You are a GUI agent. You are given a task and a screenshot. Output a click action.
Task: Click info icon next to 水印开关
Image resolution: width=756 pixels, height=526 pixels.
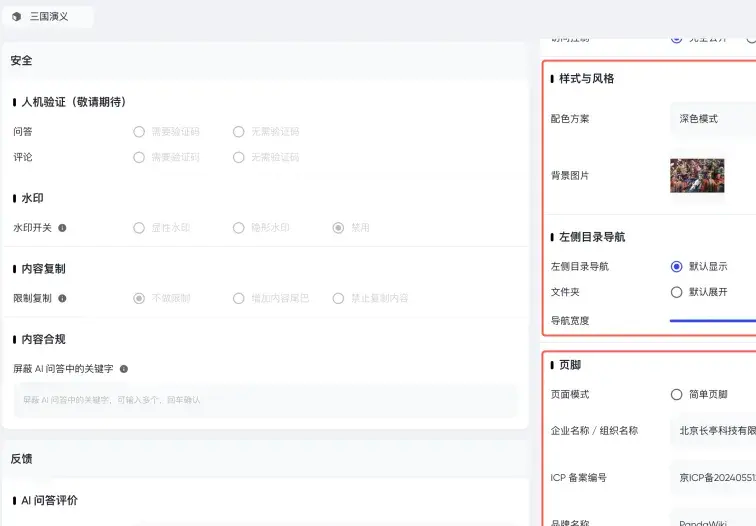pos(62,228)
